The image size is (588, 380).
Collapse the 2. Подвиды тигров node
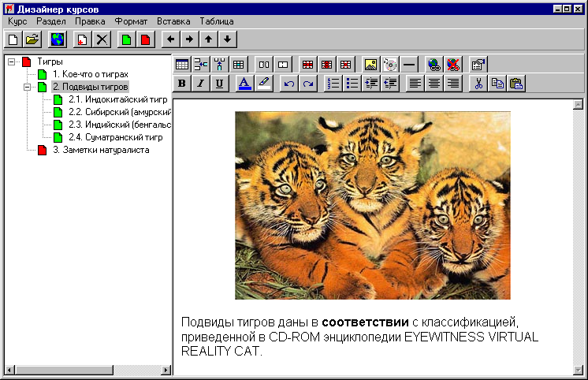pyautogui.click(x=27, y=87)
